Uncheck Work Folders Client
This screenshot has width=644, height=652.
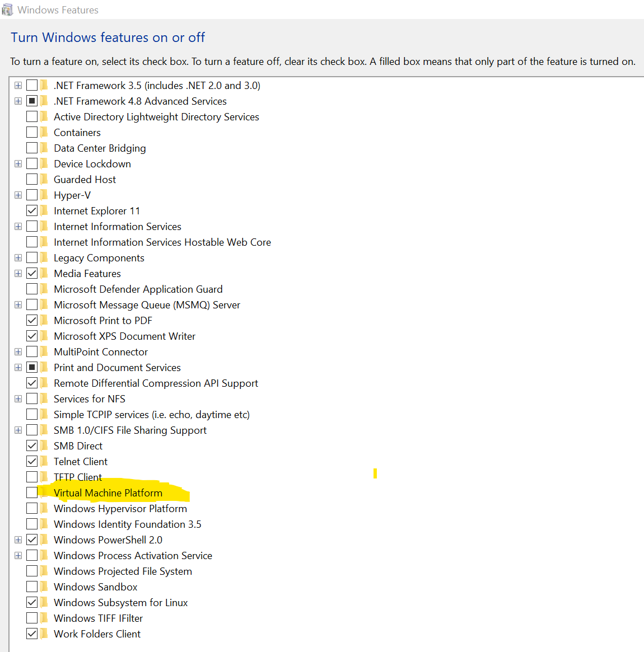[x=32, y=634]
